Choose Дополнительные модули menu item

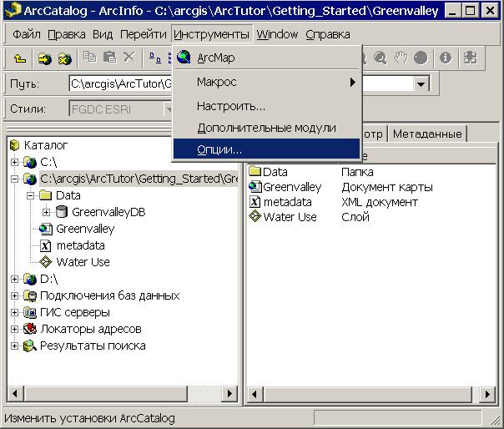click(x=266, y=128)
